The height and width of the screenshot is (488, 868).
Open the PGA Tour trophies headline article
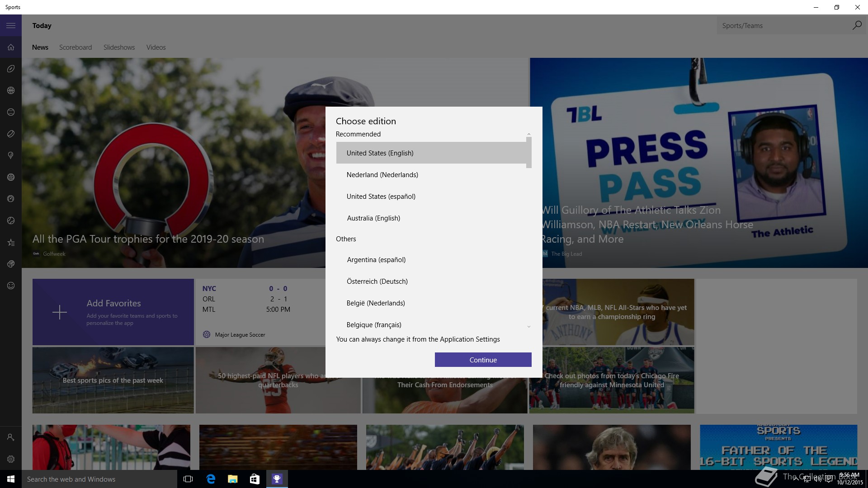(148, 239)
